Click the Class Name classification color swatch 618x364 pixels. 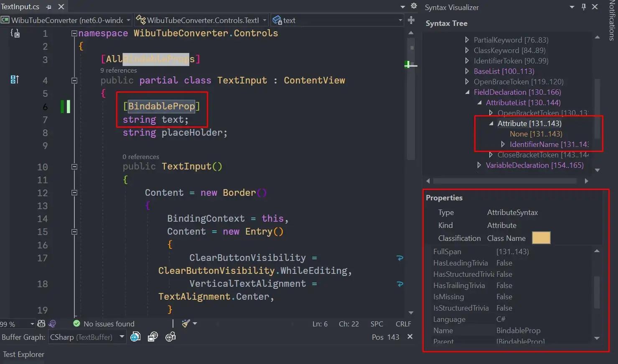[541, 238]
